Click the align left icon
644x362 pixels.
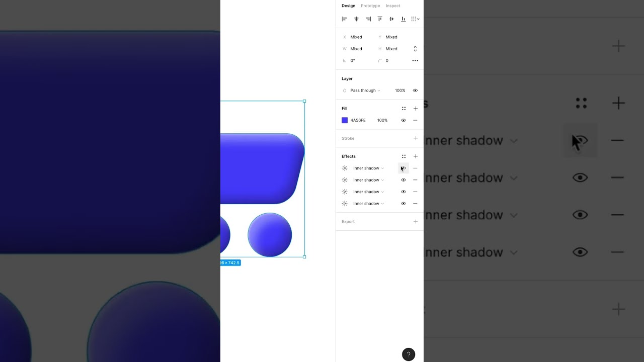coord(345,19)
